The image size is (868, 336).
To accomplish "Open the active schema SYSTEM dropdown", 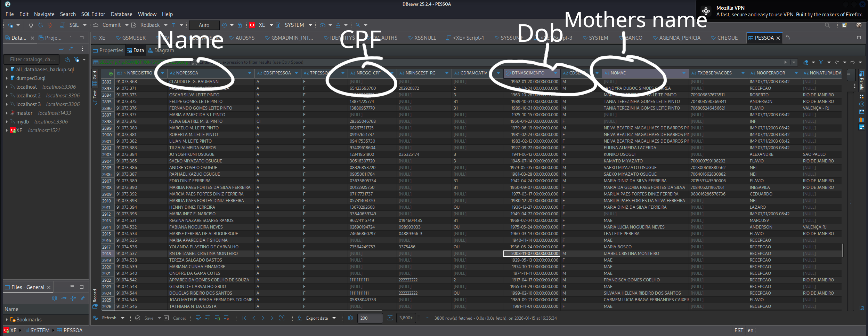I will (310, 25).
